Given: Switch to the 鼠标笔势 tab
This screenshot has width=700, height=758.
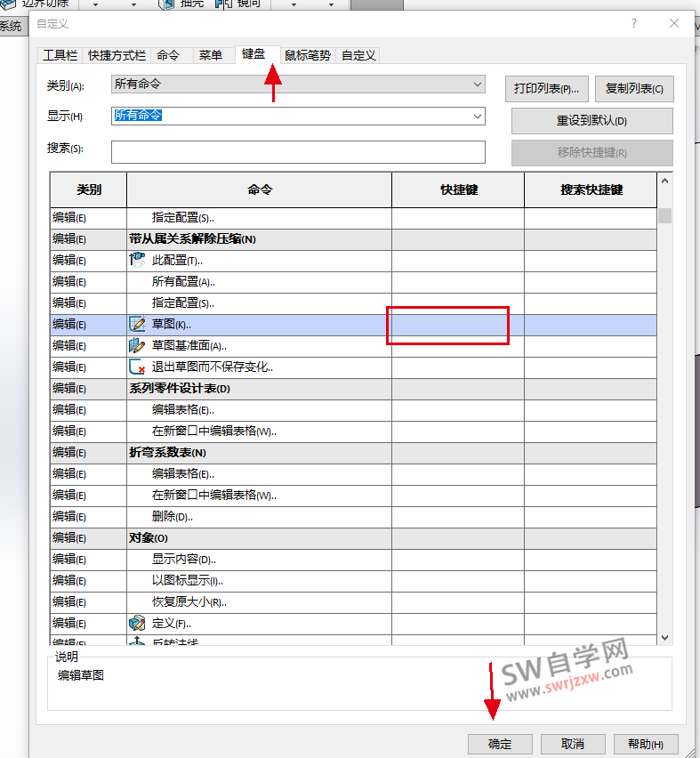Looking at the screenshot, I should coord(308,55).
